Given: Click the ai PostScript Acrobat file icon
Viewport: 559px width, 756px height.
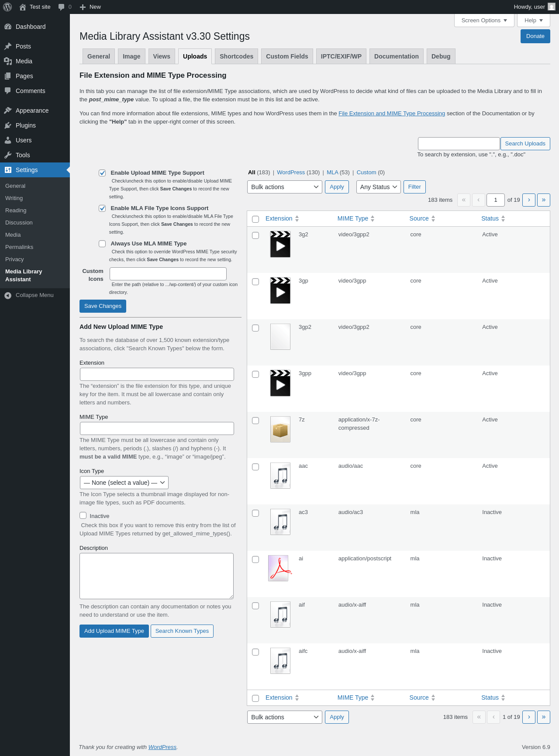Looking at the screenshot, I should pyautogui.click(x=280, y=568).
